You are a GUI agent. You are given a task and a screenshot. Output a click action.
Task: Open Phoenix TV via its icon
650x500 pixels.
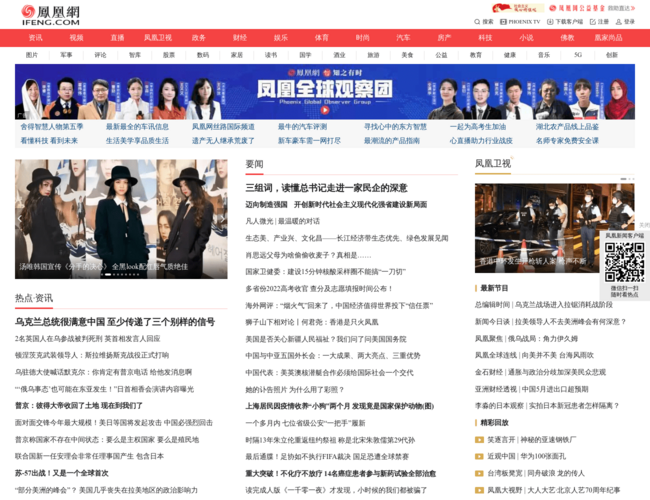click(503, 21)
